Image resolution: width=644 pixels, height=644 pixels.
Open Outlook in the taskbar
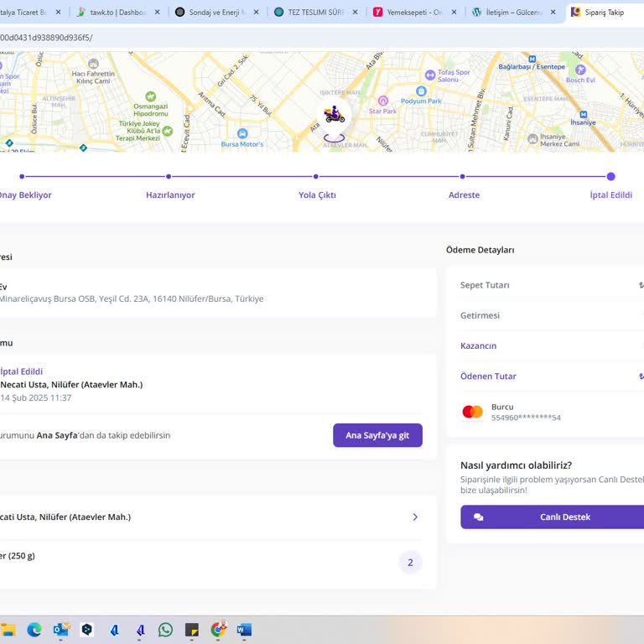point(60,630)
